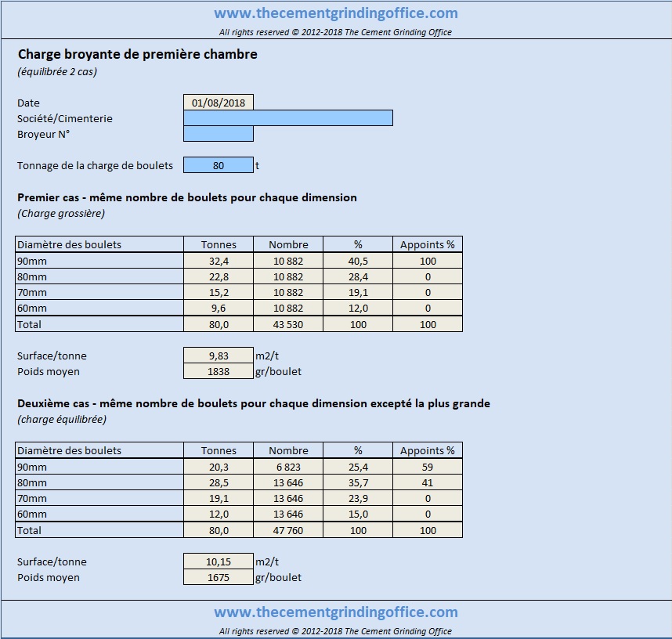Viewport: 672px width, 639px height.
Task: Select the 43 530 total number cell
Action: [x=288, y=324]
